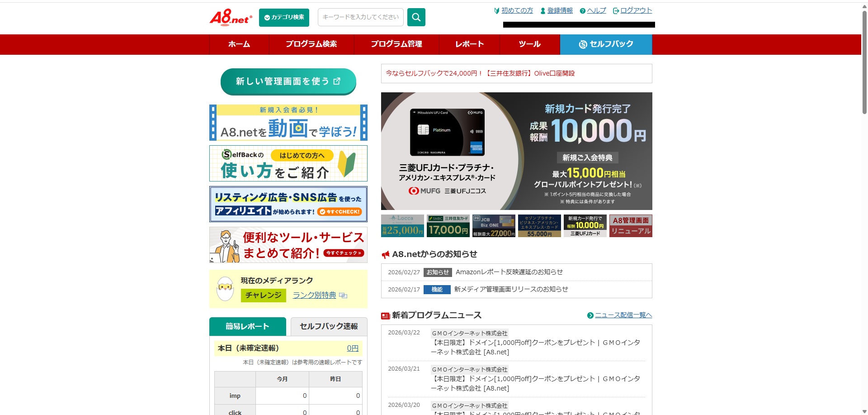Click the megaphone icon beside A8.netからのお知らせ
868x415 pixels.
pos(386,255)
